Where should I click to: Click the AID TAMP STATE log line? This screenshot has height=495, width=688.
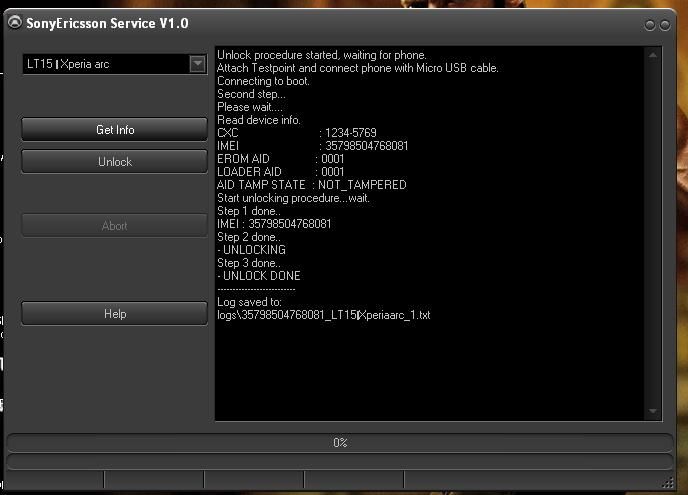coord(311,185)
